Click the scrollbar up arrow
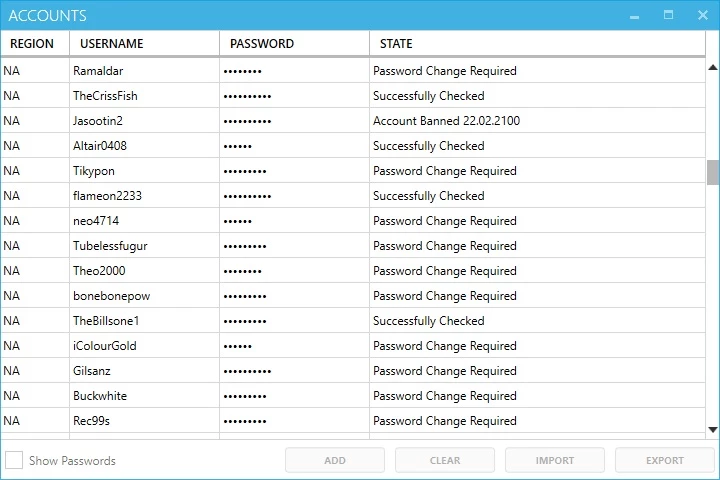 click(713, 68)
